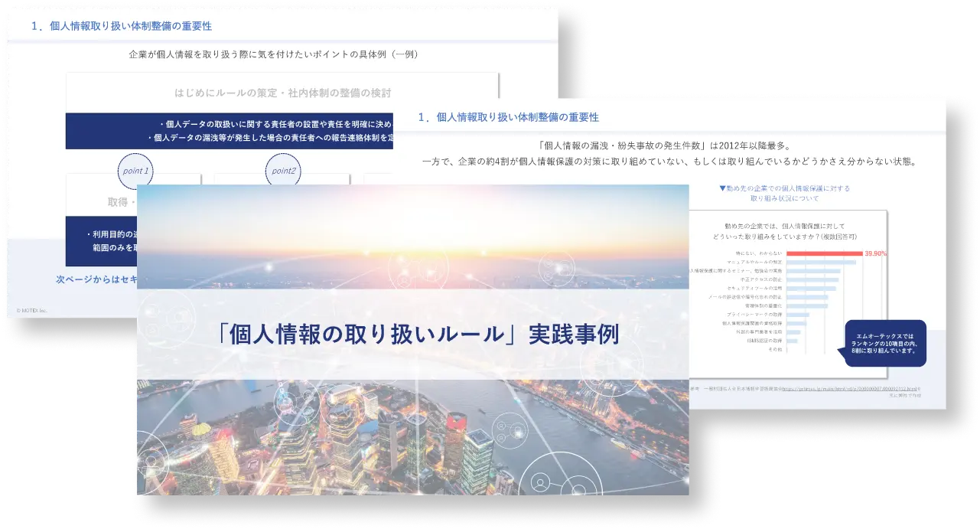Click the 次ページからはセキ link text

pos(96,280)
